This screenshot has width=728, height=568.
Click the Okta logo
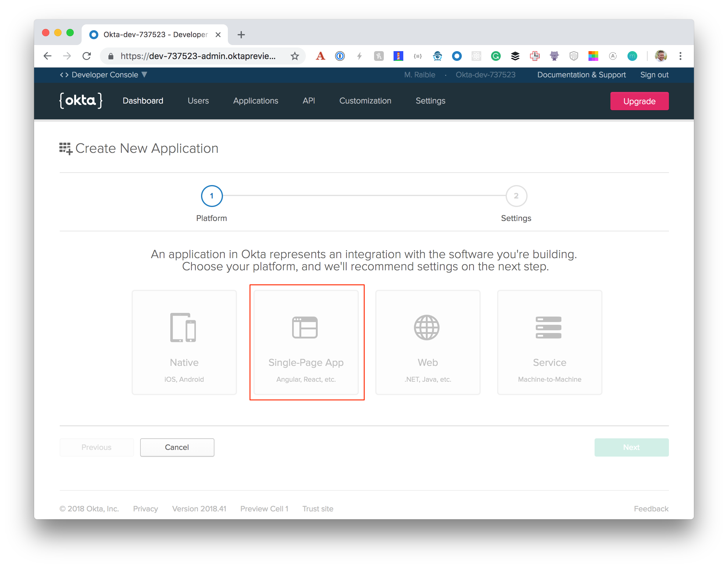[81, 101]
